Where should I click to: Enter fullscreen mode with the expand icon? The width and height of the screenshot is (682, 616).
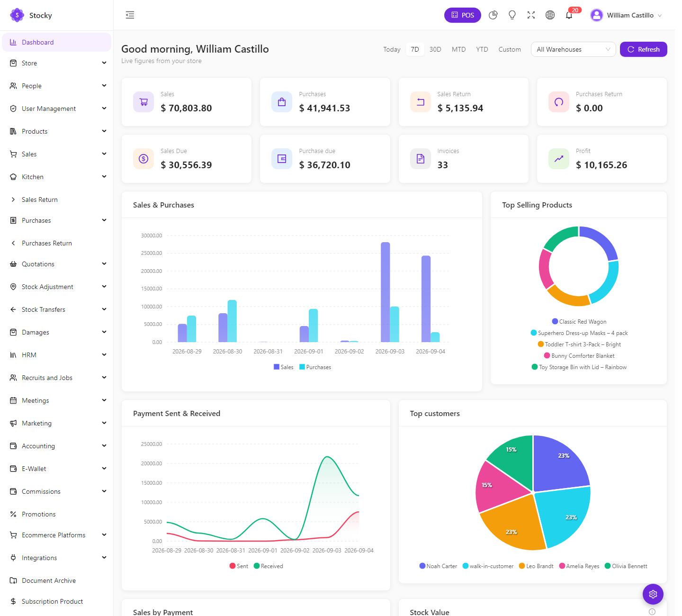coord(531,15)
